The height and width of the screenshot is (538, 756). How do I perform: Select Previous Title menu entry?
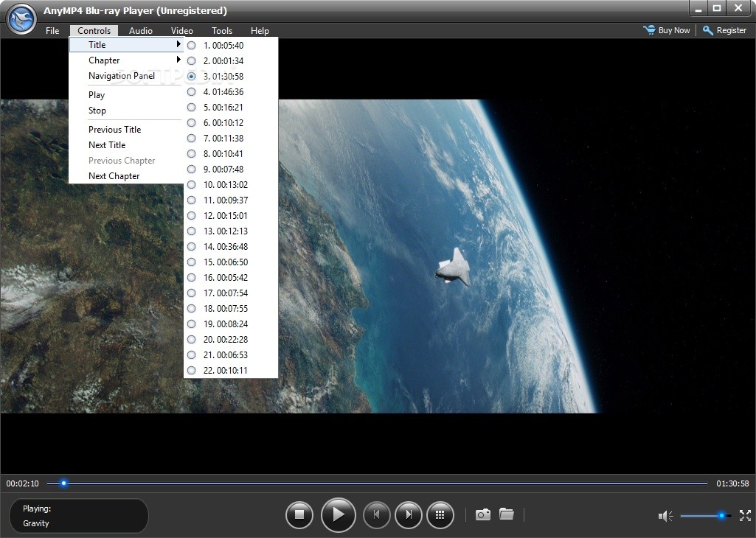[x=126, y=130]
